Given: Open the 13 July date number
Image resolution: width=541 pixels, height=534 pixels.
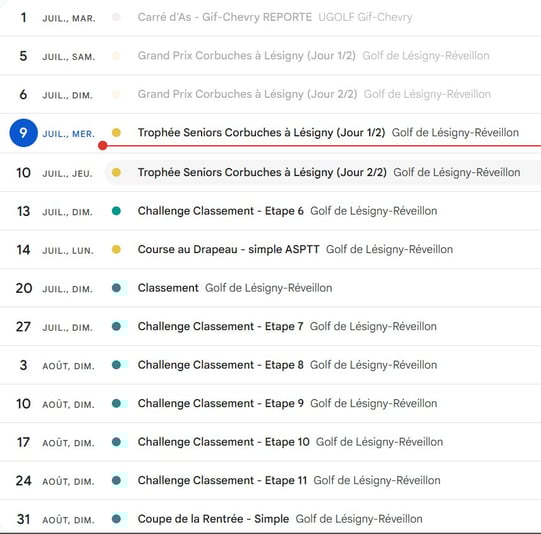Looking at the screenshot, I should (23, 211).
